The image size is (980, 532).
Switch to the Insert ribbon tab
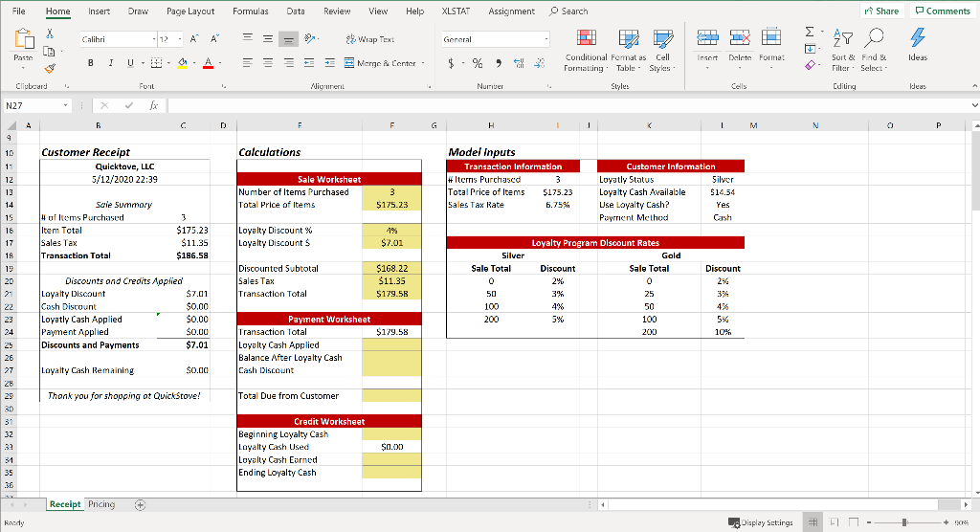tap(99, 11)
